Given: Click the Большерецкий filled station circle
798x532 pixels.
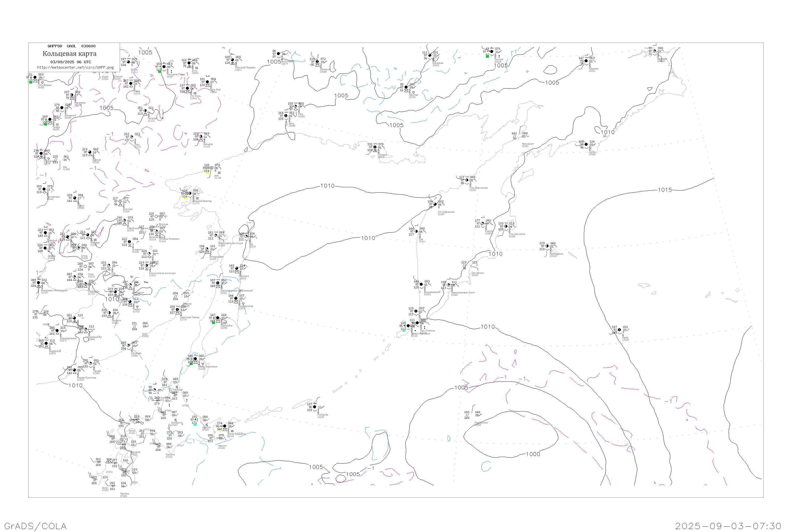Looking at the screenshot, I should 421,284.
